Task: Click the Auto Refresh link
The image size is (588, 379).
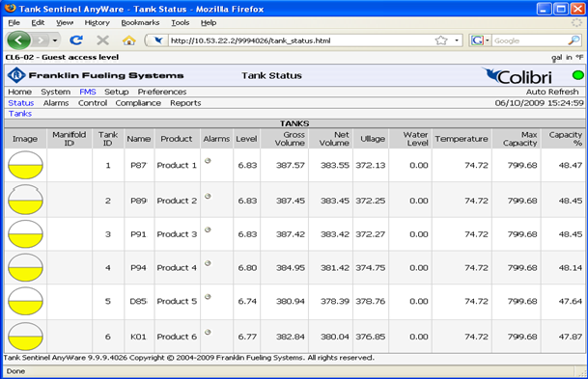Action: [x=552, y=92]
